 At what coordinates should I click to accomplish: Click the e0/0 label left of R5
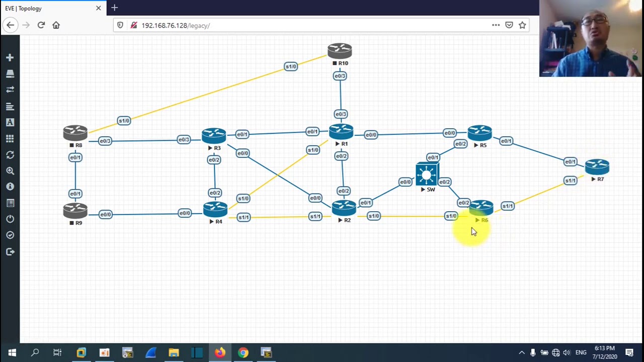tap(449, 133)
